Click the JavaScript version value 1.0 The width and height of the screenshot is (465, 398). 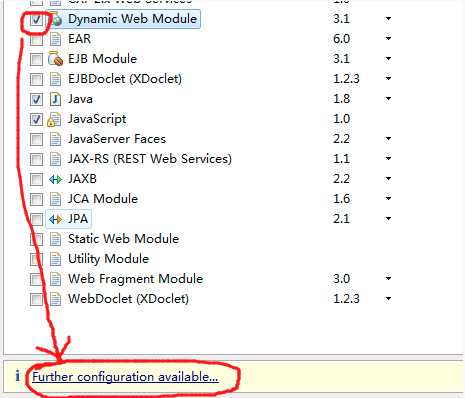341,119
